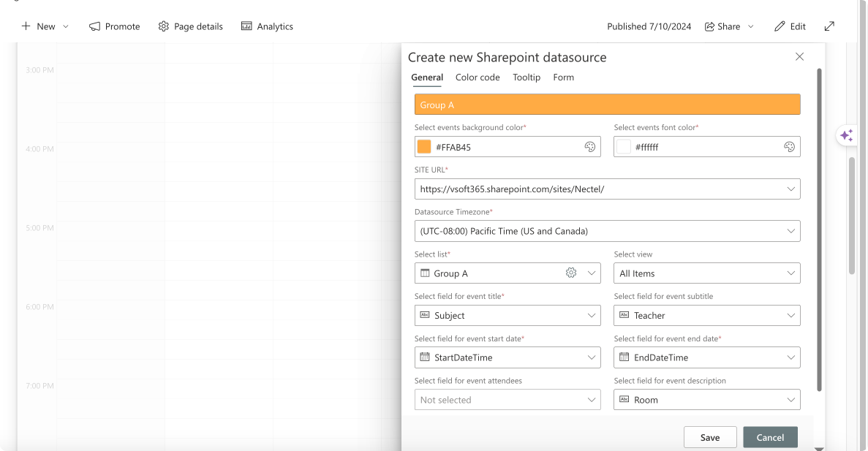Click the calendar icon in the EndDateTime field
Screen dimensions: 868x451
(624, 357)
